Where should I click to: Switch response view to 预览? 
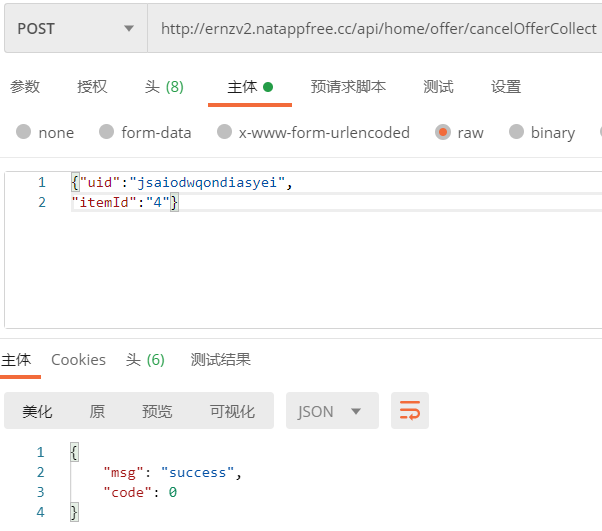point(157,411)
